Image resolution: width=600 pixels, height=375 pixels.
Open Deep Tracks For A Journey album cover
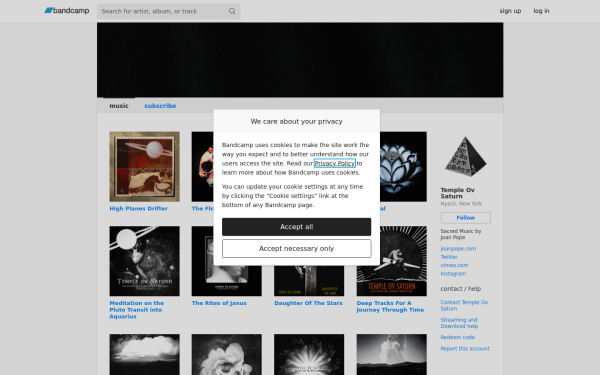coord(391,261)
